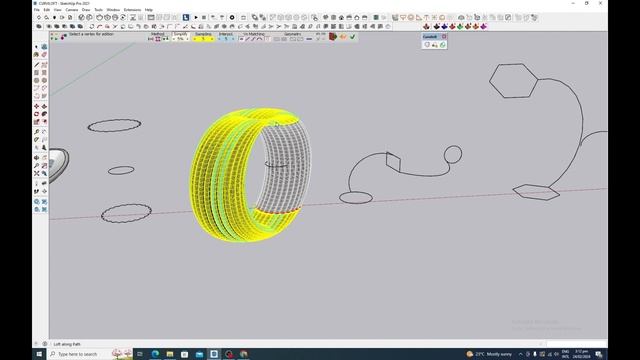Increase the Sampling value with right arrow
The width and height of the screenshot is (640, 360).
pos(212,39)
